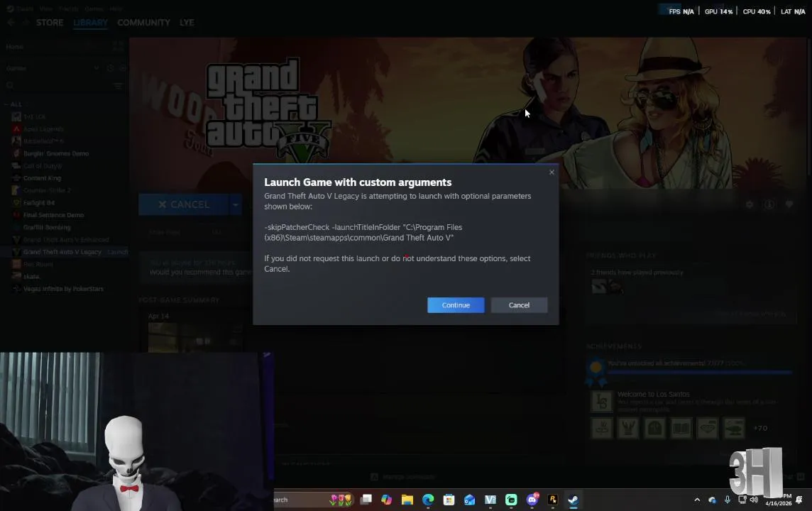
Task: Open the library filter options icon
Action: pos(118,85)
